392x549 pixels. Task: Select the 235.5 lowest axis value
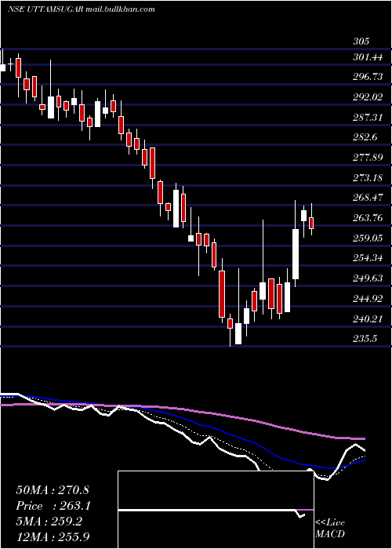click(365, 339)
